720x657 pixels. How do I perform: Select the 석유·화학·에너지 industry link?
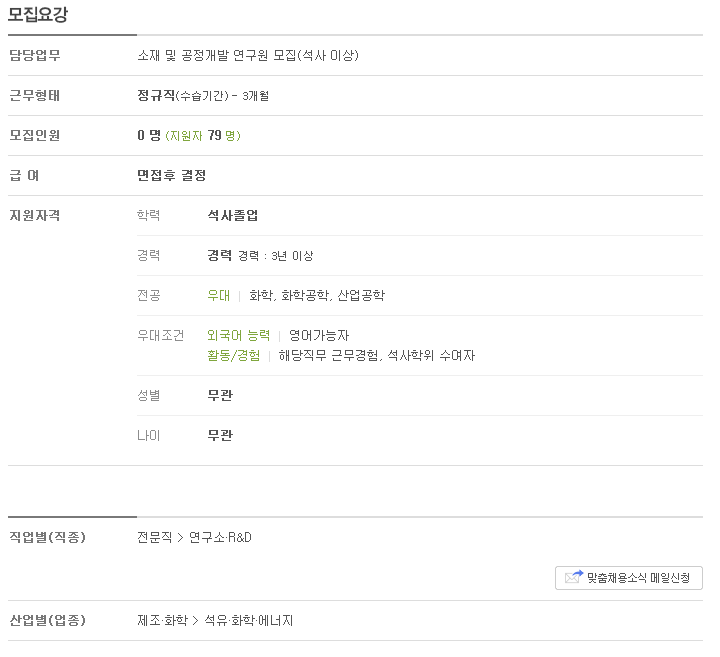pyautogui.click(x=248, y=621)
